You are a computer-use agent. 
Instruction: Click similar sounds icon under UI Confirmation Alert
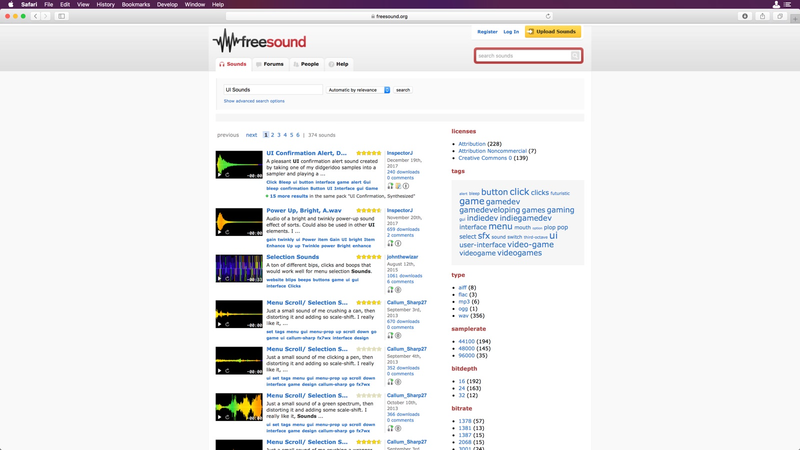(390, 186)
